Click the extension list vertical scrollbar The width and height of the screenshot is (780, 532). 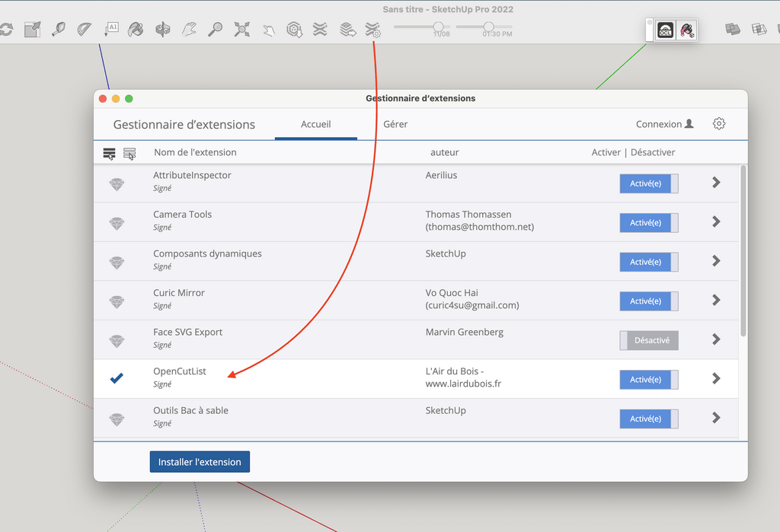point(743,251)
